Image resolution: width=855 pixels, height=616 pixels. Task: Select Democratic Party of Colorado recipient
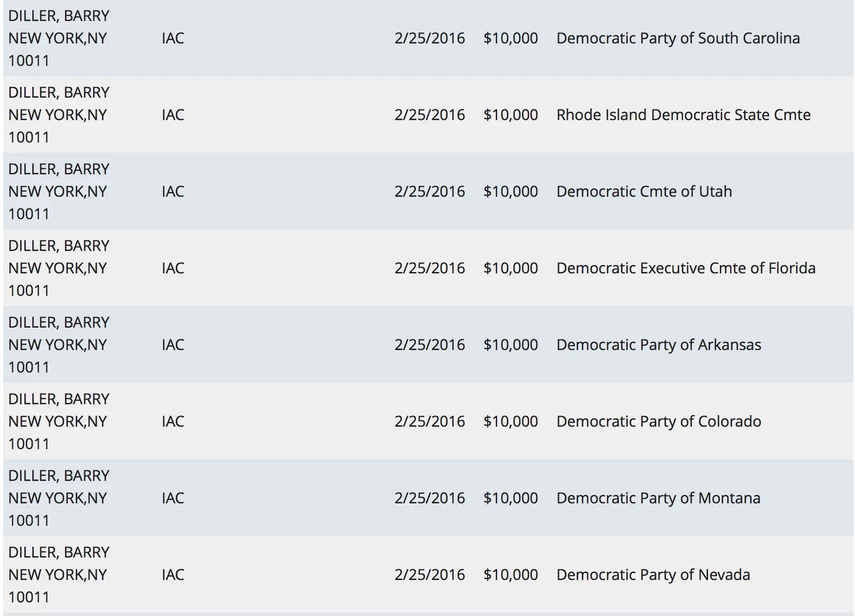(x=659, y=422)
